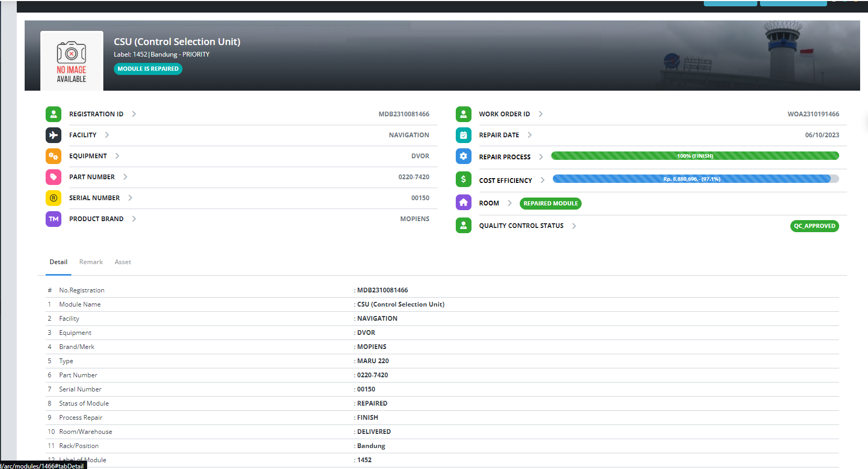This screenshot has width=868, height=469.
Task: Click the No.Registration row in detail table
Action: [x=442, y=290]
